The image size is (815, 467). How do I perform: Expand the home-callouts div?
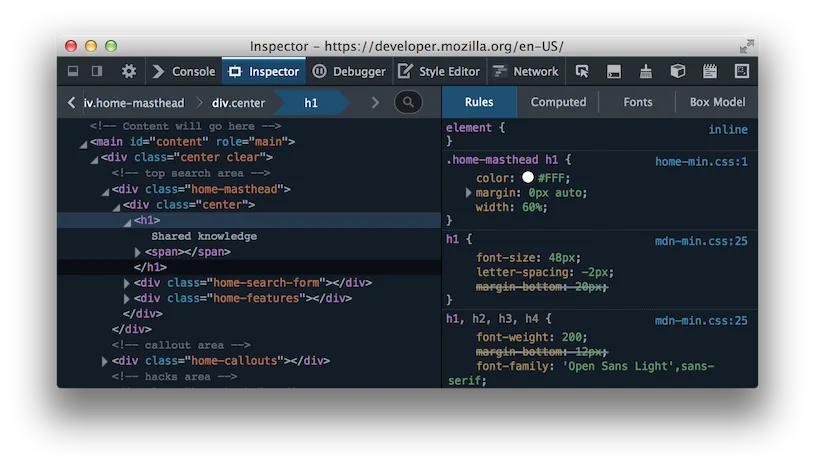coord(104,361)
